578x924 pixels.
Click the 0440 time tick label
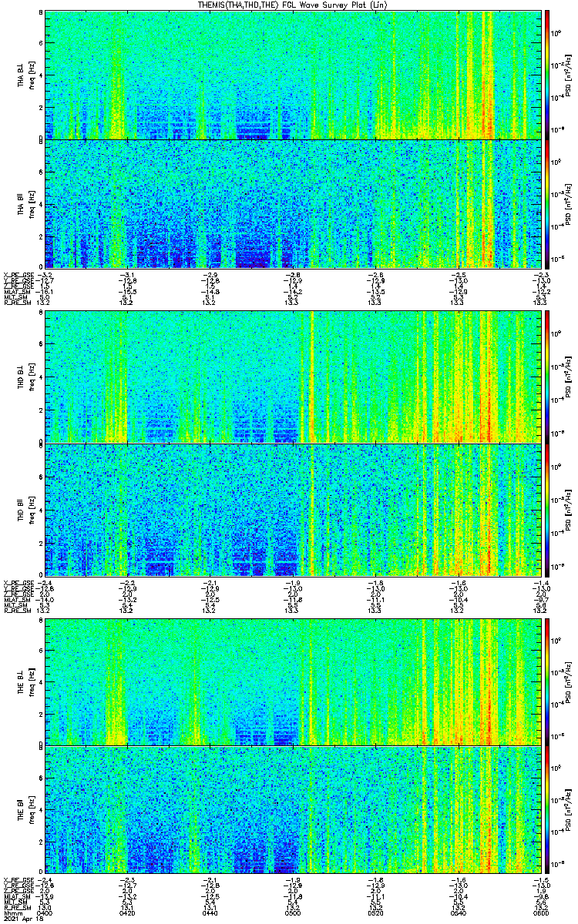click(x=210, y=912)
